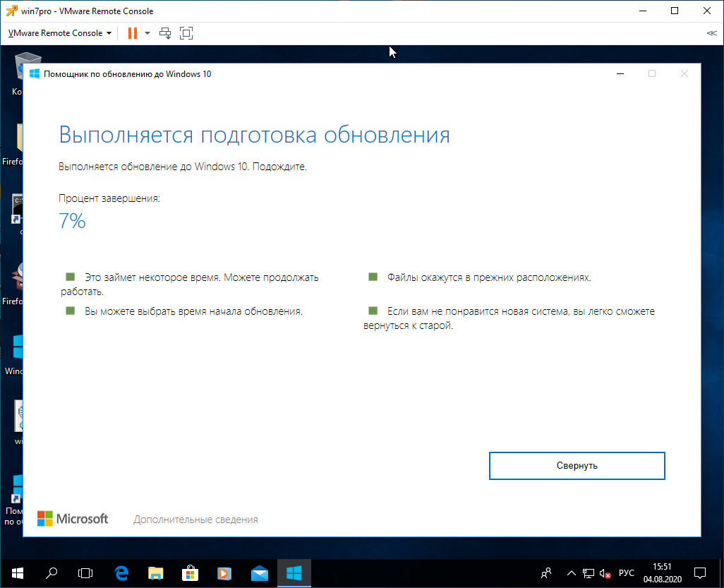
Task: Open Microsoft Store from the taskbar
Action: click(x=190, y=573)
